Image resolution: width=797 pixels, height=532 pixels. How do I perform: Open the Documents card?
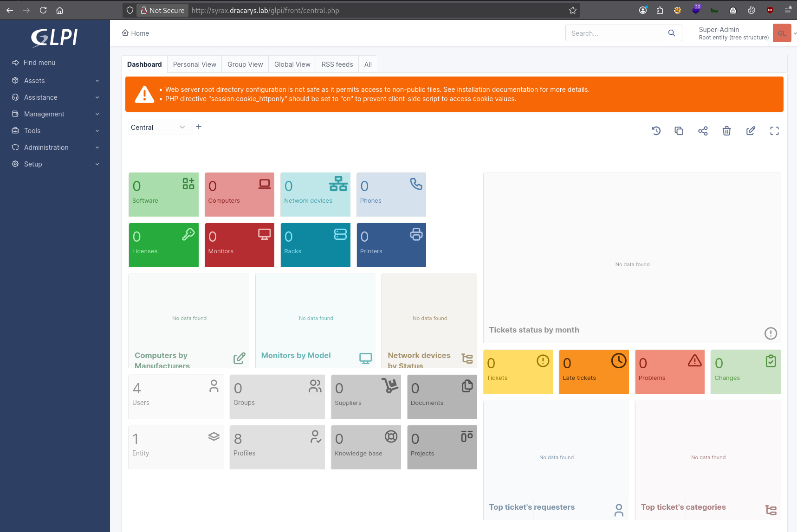tap(442, 397)
